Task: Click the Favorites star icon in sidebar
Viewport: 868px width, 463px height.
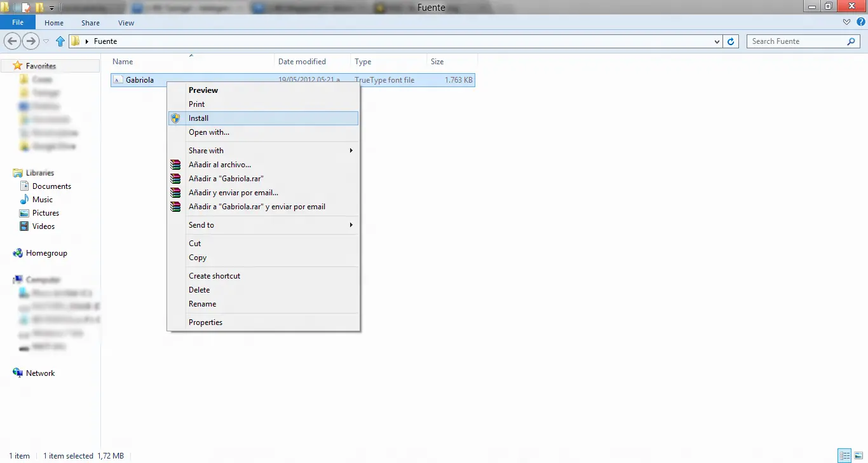Action: coord(18,66)
